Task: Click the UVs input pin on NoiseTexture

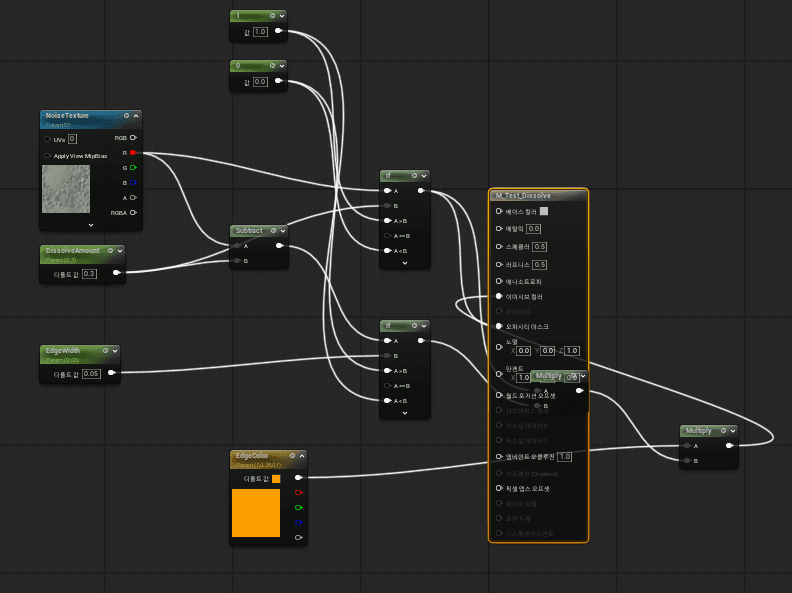Action: [47, 139]
